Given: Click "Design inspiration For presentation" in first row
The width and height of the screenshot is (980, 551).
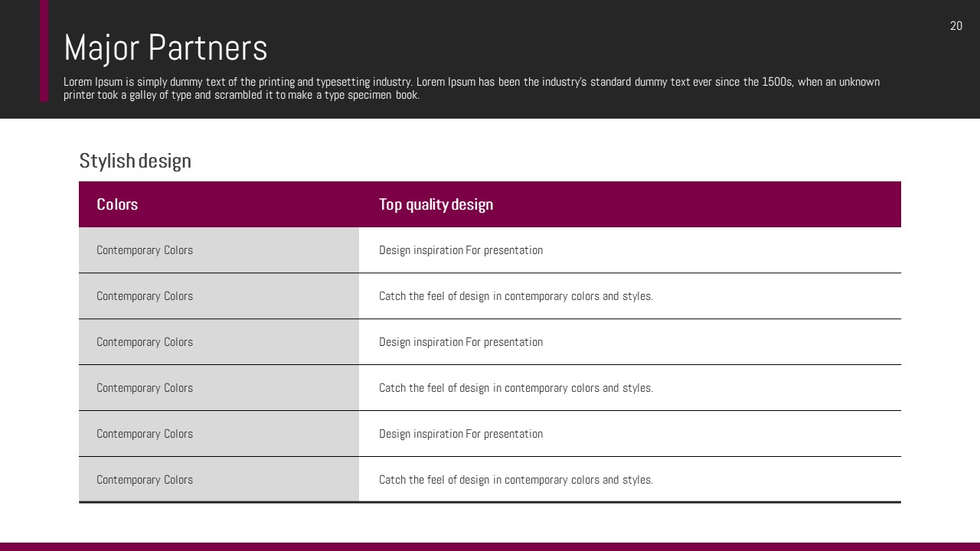Looking at the screenshot, I should click(461, 250).
